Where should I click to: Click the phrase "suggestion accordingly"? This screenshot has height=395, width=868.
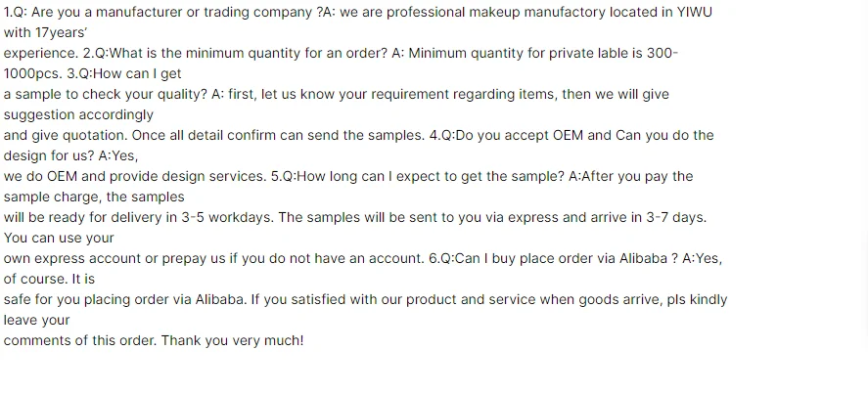[x=78, y=115]
